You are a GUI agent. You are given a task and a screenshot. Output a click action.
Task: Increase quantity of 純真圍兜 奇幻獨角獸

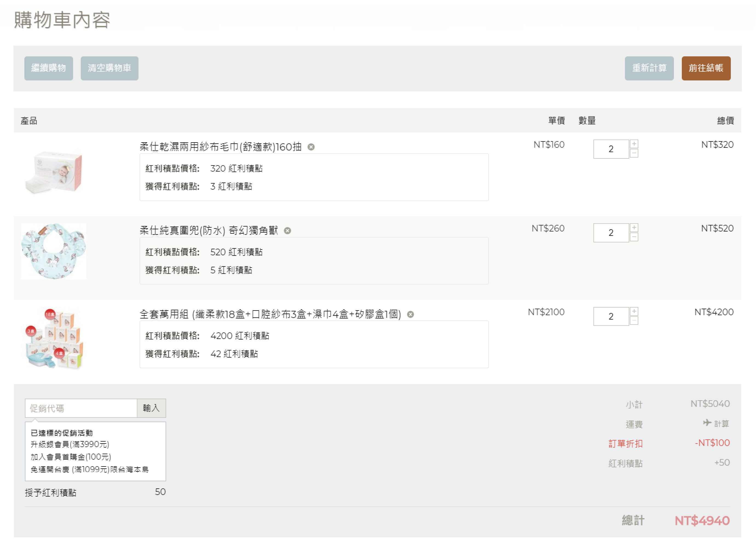(634, 228)
